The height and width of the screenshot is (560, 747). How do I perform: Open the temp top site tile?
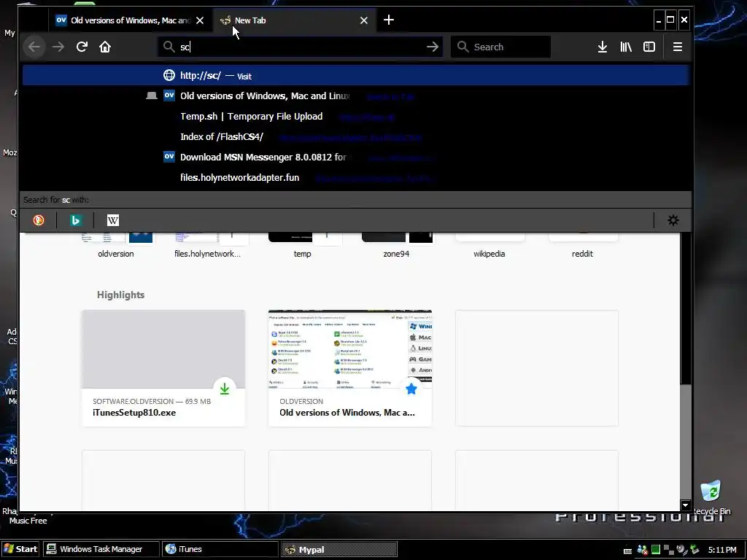303,246
